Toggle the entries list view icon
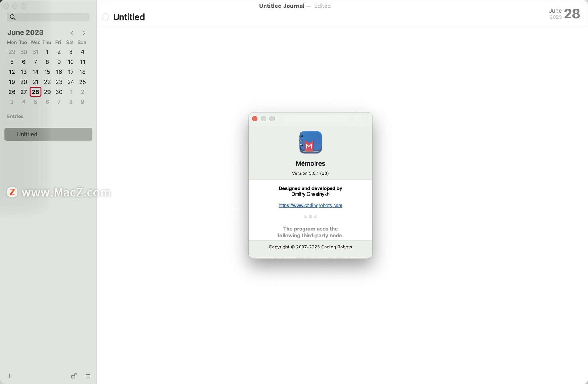The height and width of the screenshot is (384, 588). pyautogui.click(x=87, y=376)
